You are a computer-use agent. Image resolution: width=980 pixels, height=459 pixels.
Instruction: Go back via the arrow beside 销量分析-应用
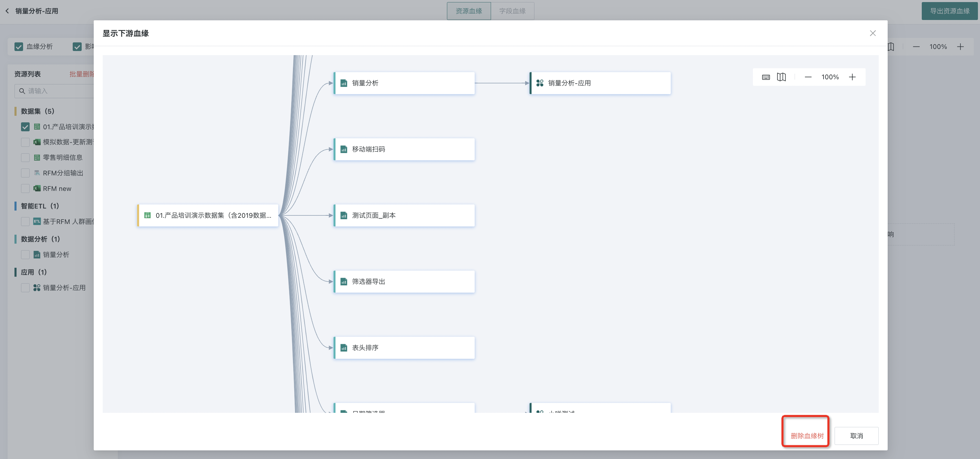point(7,11)
